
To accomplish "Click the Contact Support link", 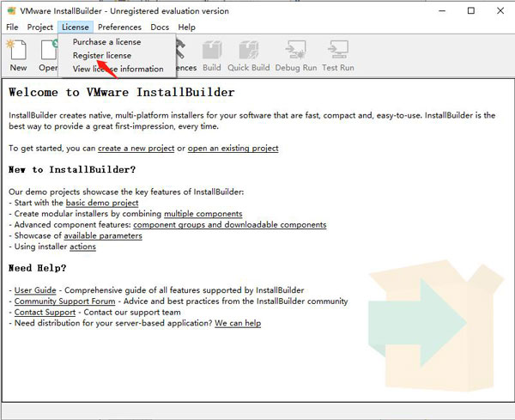I will tap(45, 312).
